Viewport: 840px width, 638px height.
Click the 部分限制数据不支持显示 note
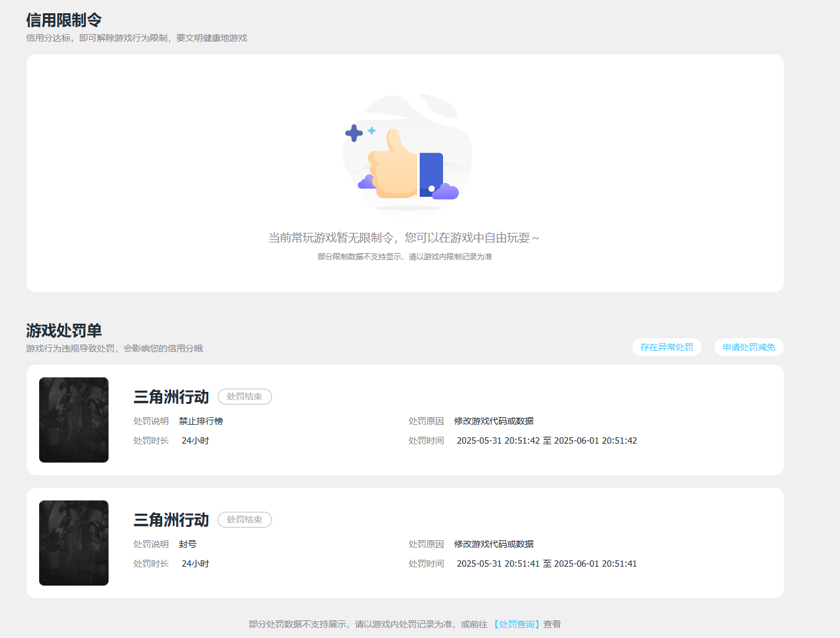[405, 257]
